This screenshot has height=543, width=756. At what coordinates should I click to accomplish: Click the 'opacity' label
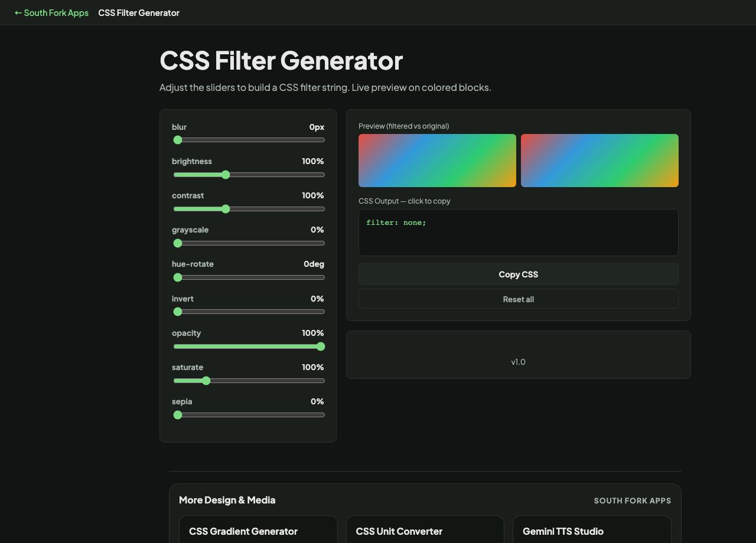pyautogui.click(x=187, y=333)
